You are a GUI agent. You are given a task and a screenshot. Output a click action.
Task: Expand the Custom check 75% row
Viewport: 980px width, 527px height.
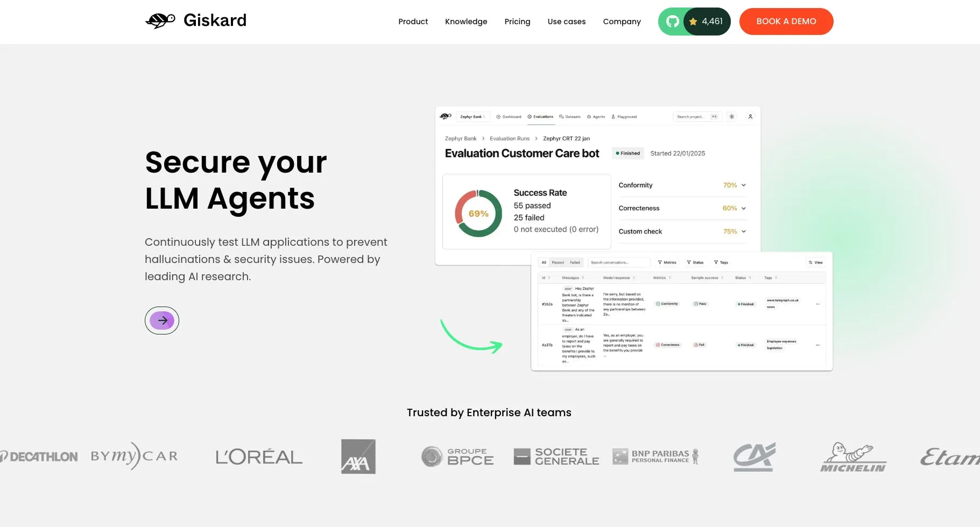(x=682, y=231)
